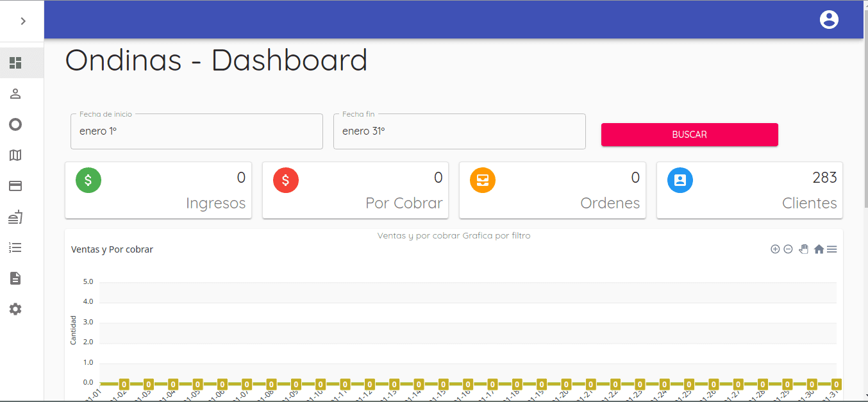
Task: Expand the sidebar with the chevron arrow
Action: tap(23, 21)
